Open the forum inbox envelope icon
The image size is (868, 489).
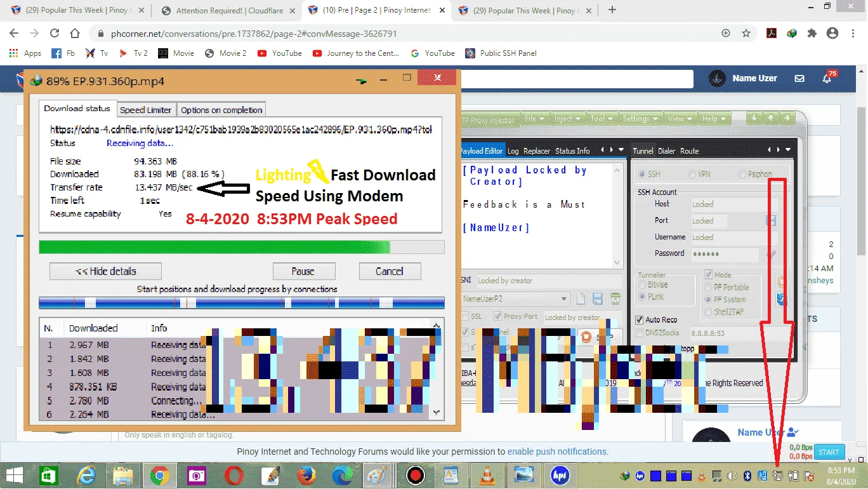click(x=799, y=78)
